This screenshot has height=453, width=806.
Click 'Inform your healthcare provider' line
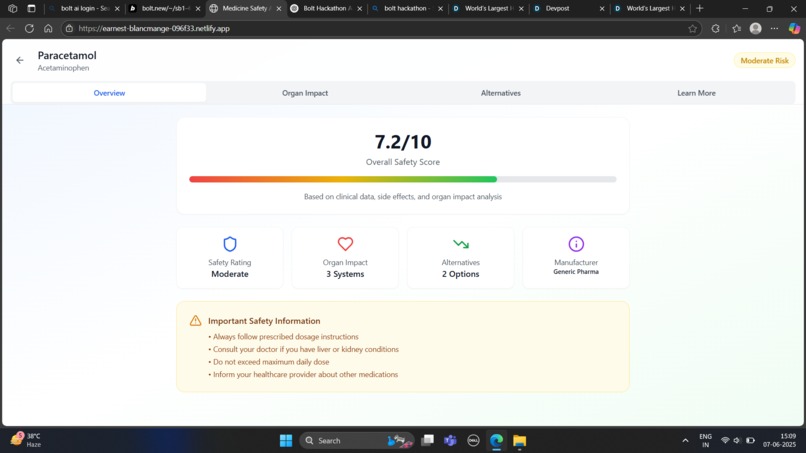[x=303, y=374]
